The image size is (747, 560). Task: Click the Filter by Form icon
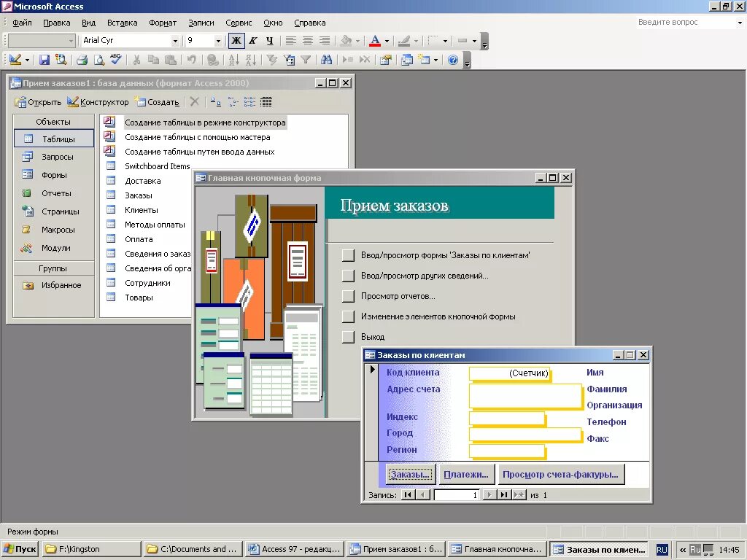pyautogui.click(x=289, y=60)
